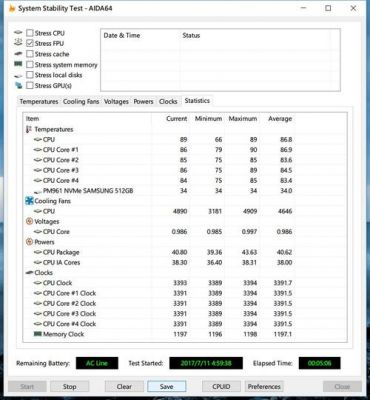This screenshot has width=370, height=400.
Task: Click the Maximum column header
Action: pyautogui.click(x=241, y=119)
